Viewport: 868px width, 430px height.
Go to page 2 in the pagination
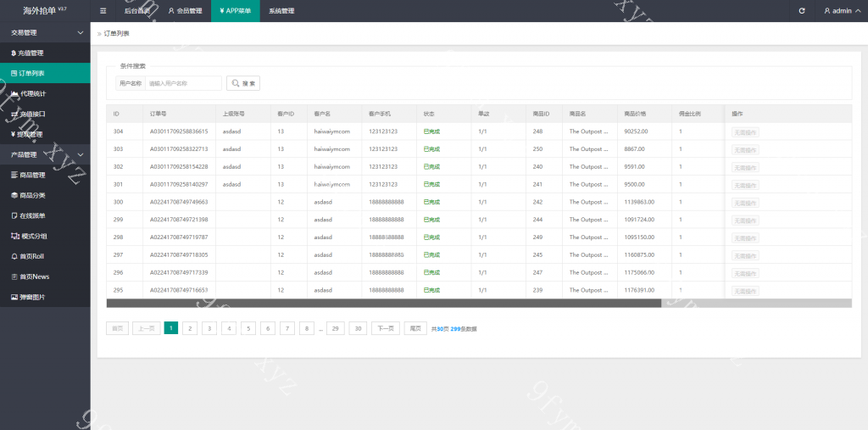coord(190,328)
